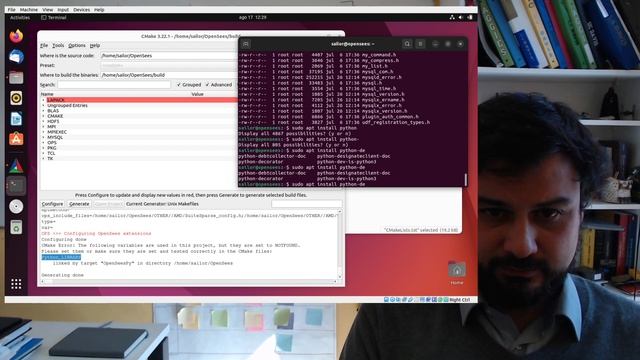This screenshot has width=640, height=360.
Task: Open Firefox from the Ubuntu dock
Action: (x=16, y=36)
